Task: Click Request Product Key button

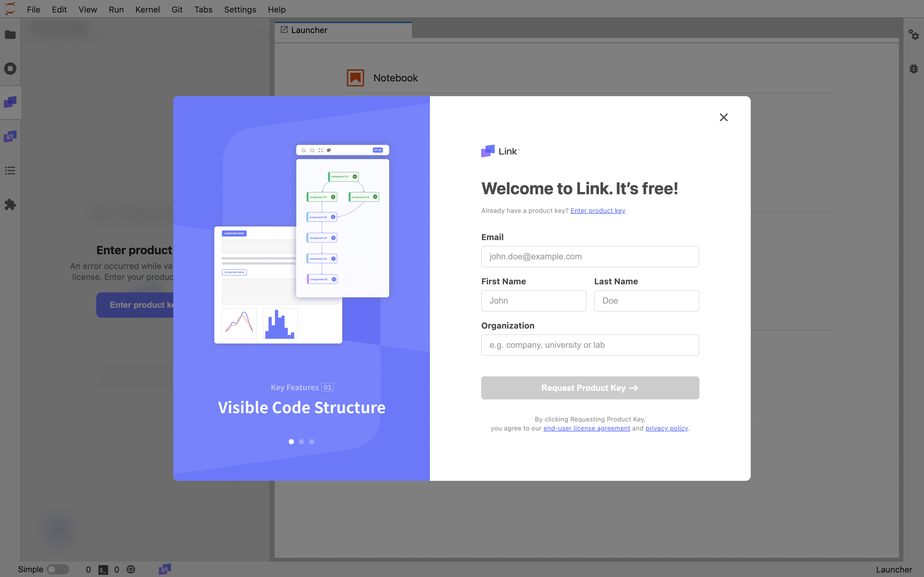Action: pos(590,388)
